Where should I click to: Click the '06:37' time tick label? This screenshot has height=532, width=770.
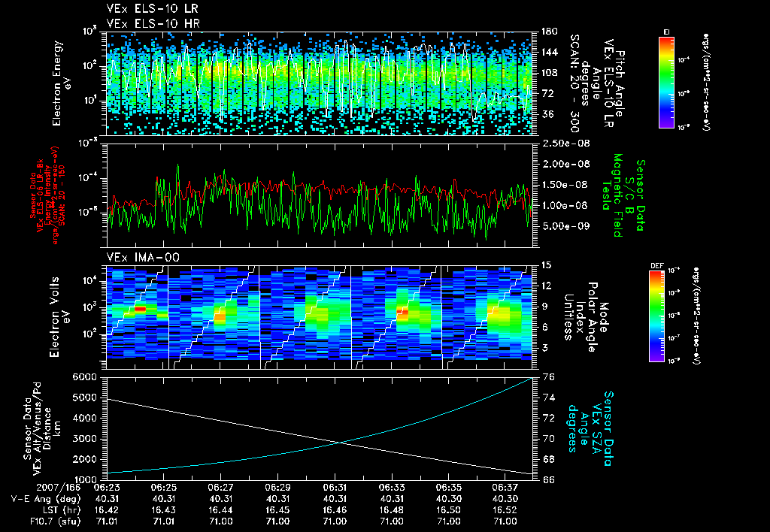505,488
